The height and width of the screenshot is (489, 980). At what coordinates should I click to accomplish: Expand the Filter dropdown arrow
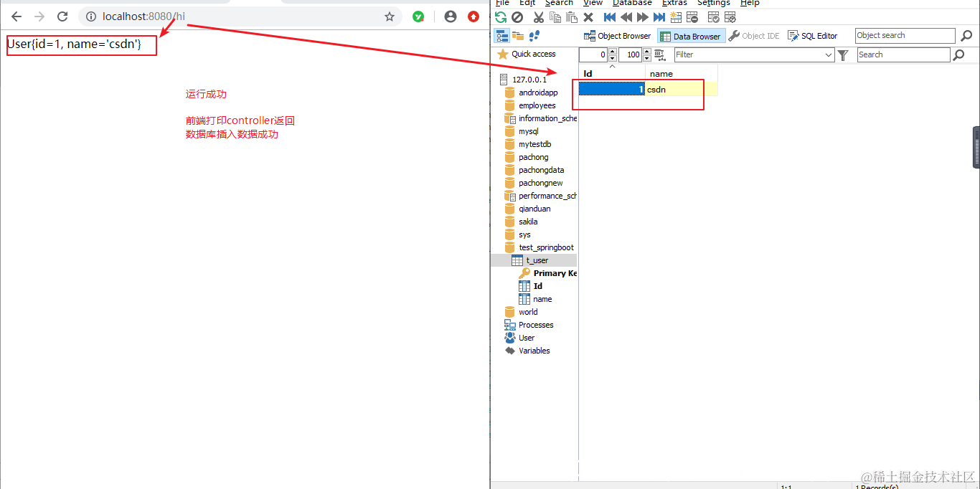[829, 55]
